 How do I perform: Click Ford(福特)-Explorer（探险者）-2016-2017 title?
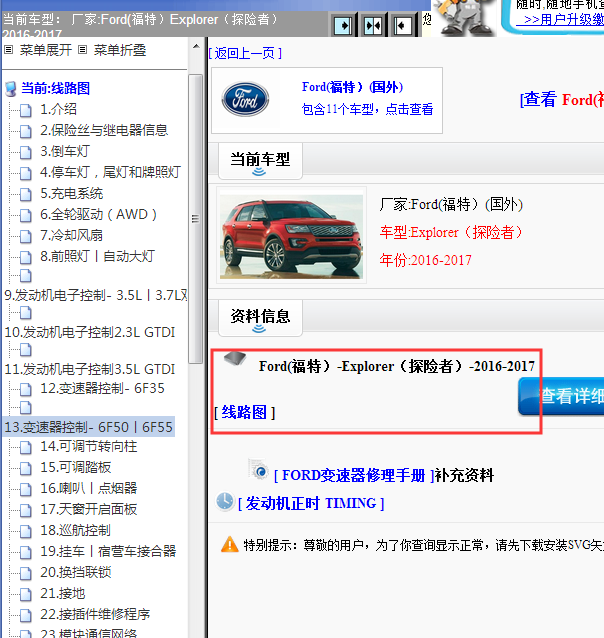396,366
